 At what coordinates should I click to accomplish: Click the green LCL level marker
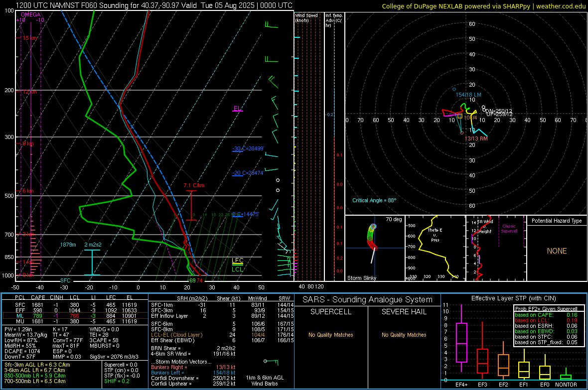(x=237, y=268)
